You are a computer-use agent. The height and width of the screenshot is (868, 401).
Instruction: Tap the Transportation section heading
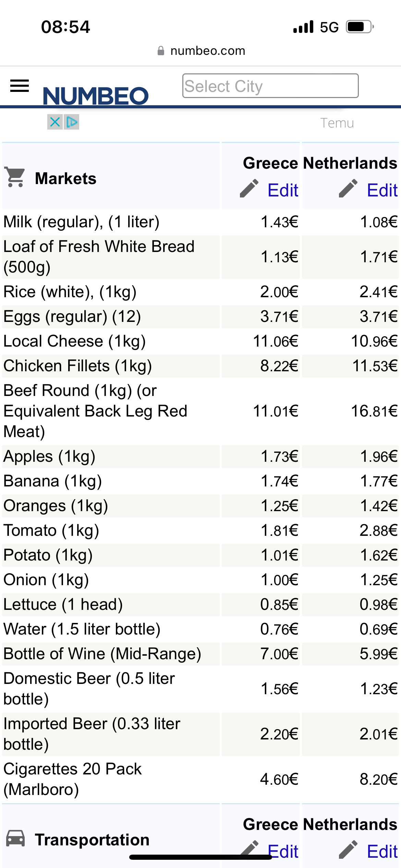pos(92,840)
